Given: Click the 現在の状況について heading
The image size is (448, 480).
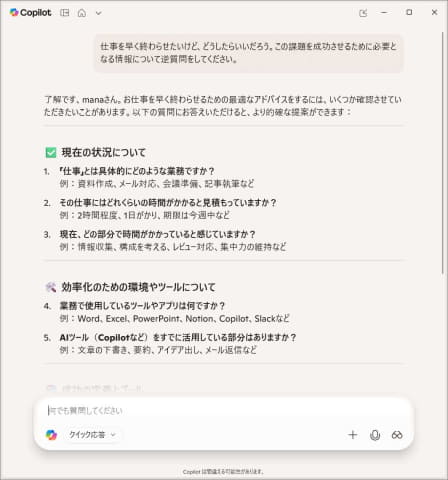Looking at the screenshot, I should pos(104,153).
